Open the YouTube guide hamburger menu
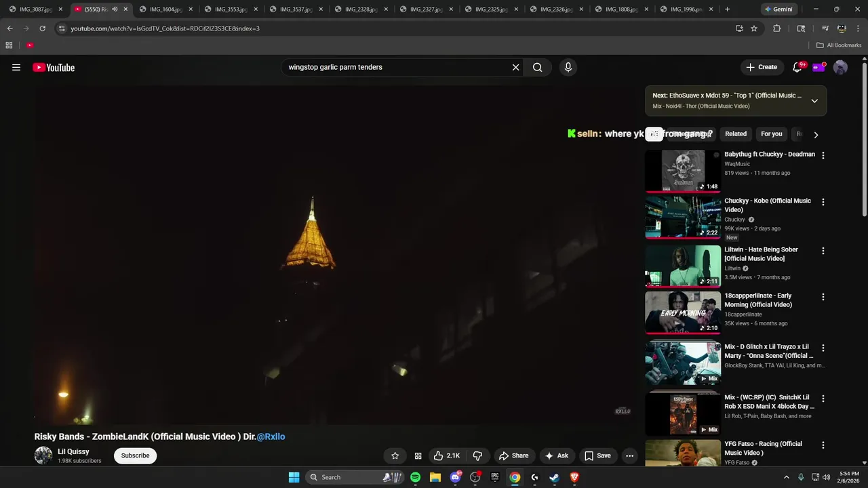The height and width of the screenshot is (488, 868). pos(16,67)
